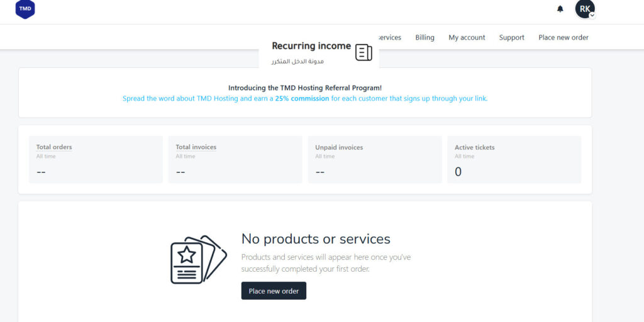Click the starred documents illustration
This screenshot has width=644, height=322.
click(x=198, y=259)
